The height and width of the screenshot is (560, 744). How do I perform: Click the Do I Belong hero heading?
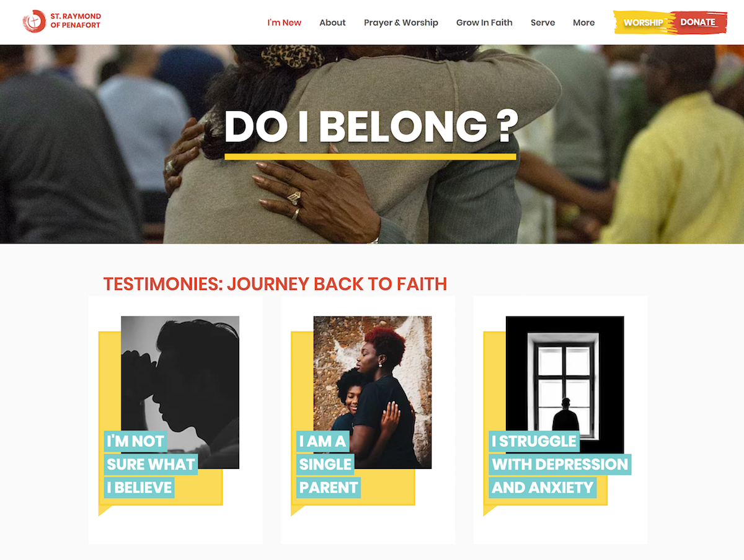click(371, 127)
